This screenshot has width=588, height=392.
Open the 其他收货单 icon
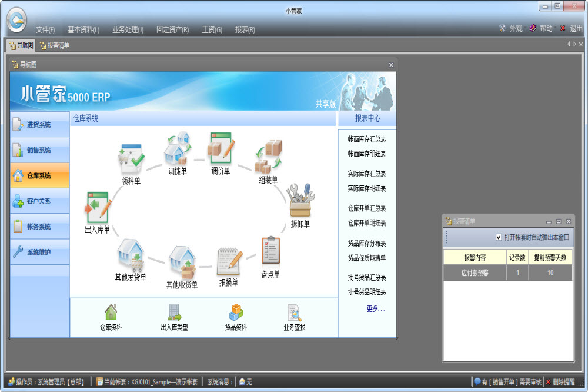click(x=182, y=263)
